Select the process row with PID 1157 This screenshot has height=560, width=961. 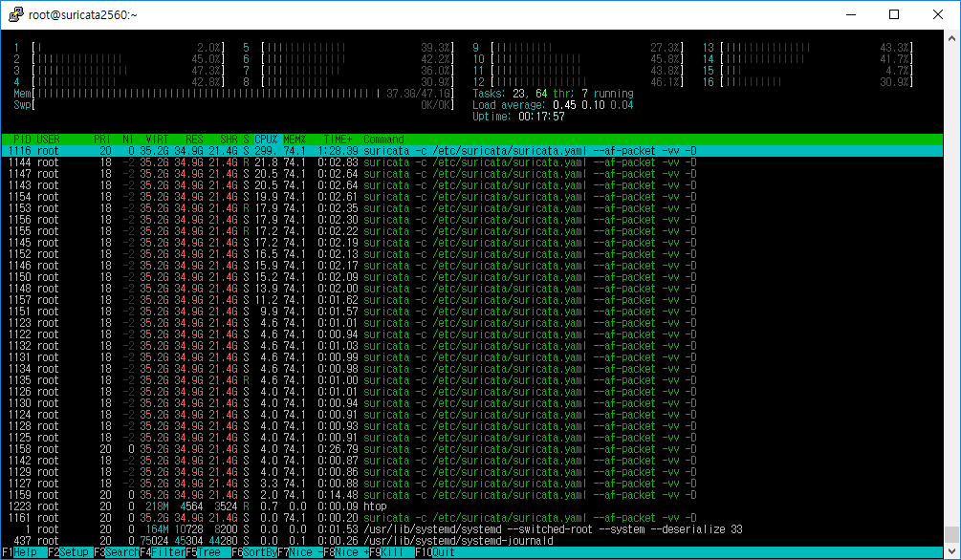472,300
